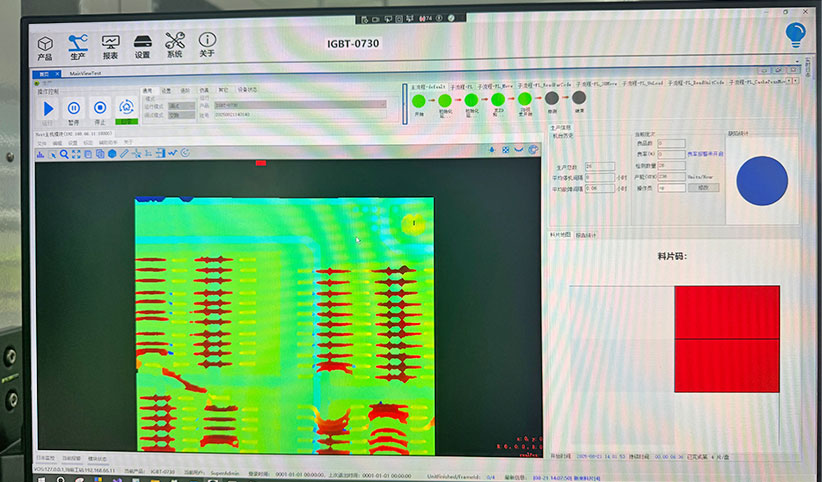Click the 暂停 (Pause) control button
822x482 pixels.
(x=74, y=108)
